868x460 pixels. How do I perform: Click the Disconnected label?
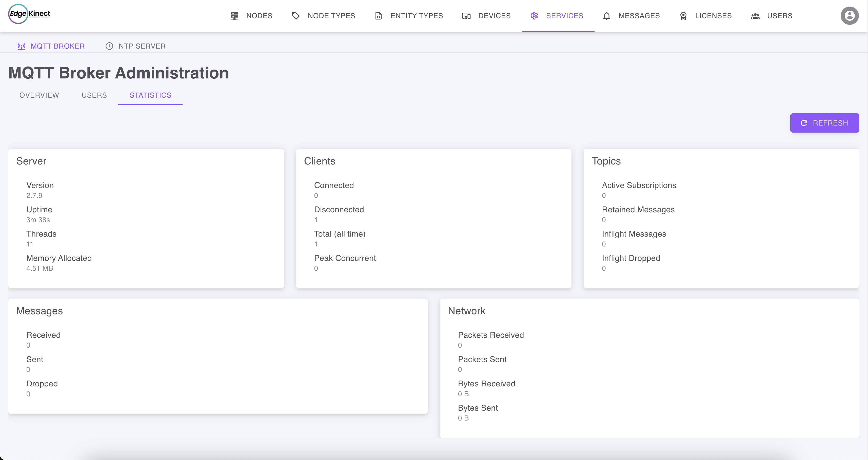339,210
